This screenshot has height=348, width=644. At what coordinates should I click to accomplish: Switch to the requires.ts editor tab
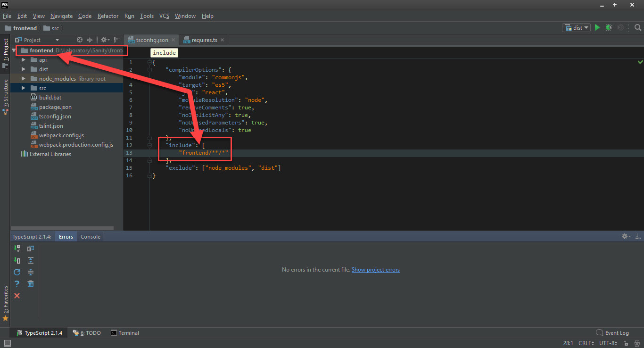pyautogui.click(x=203, y=40)
